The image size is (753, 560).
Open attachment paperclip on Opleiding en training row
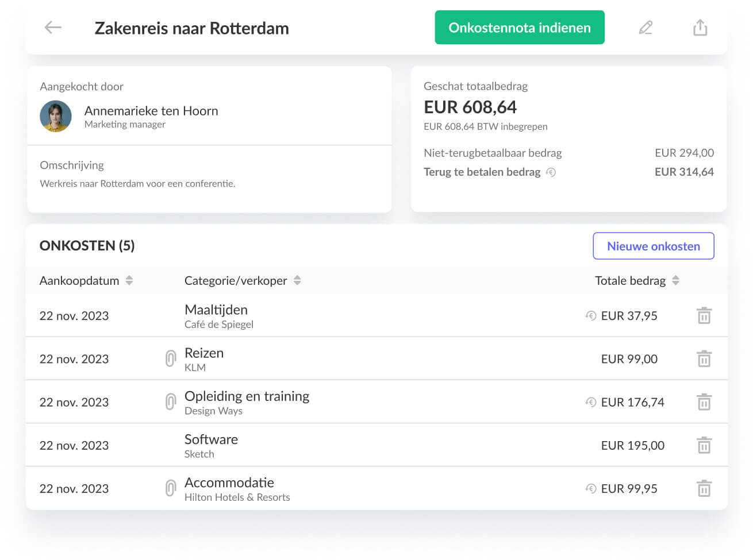[x=170, y=401]
